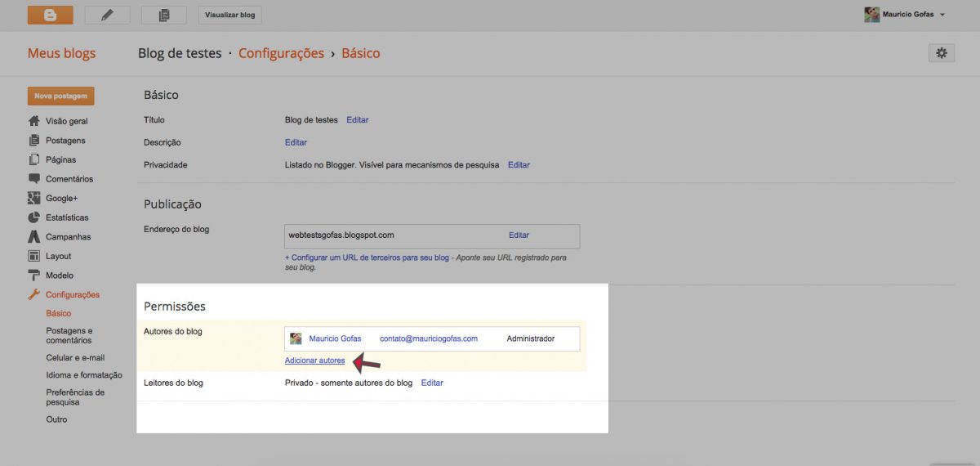The width and height of the screenshot is (980, 466).
Task: Open the posts list icon button
Action: pos(163,15)
